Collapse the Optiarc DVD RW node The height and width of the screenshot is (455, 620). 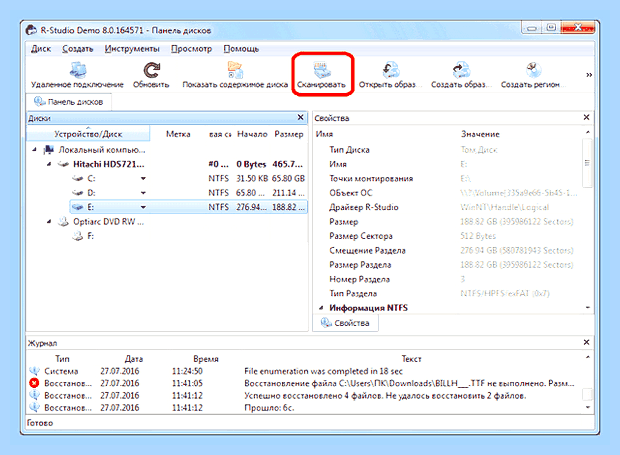click(x=49, y=221)
